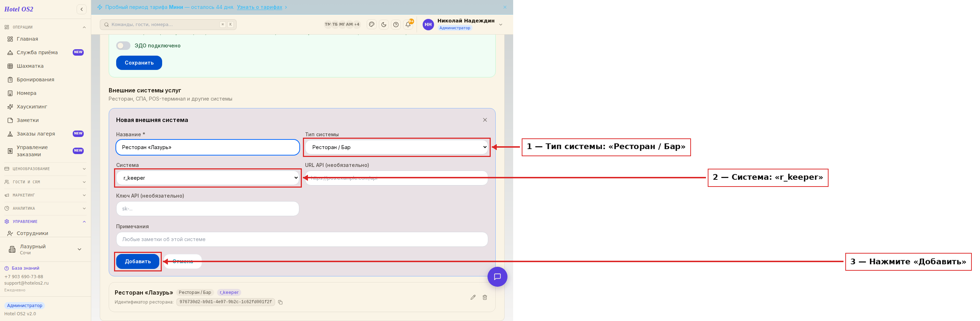Toggle the ЭДО подключено switch
980x321 pixels.
tap(123, 46)
